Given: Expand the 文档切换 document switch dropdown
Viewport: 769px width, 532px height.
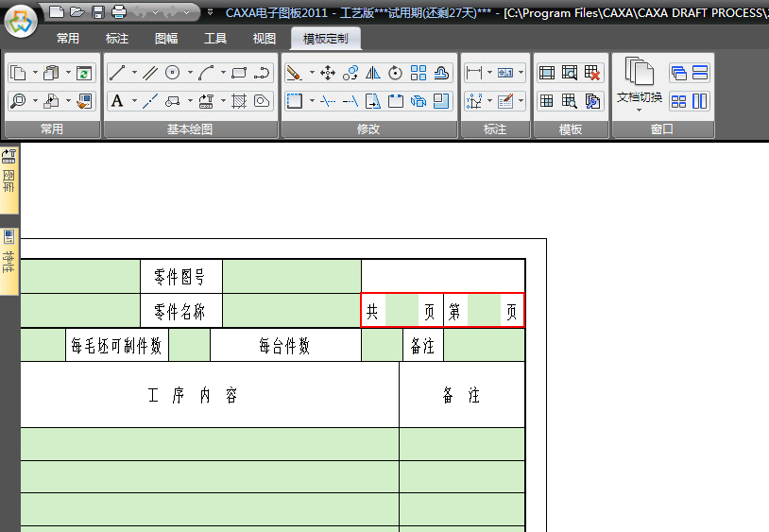Looking at the screenshot, I should (640, 109).
